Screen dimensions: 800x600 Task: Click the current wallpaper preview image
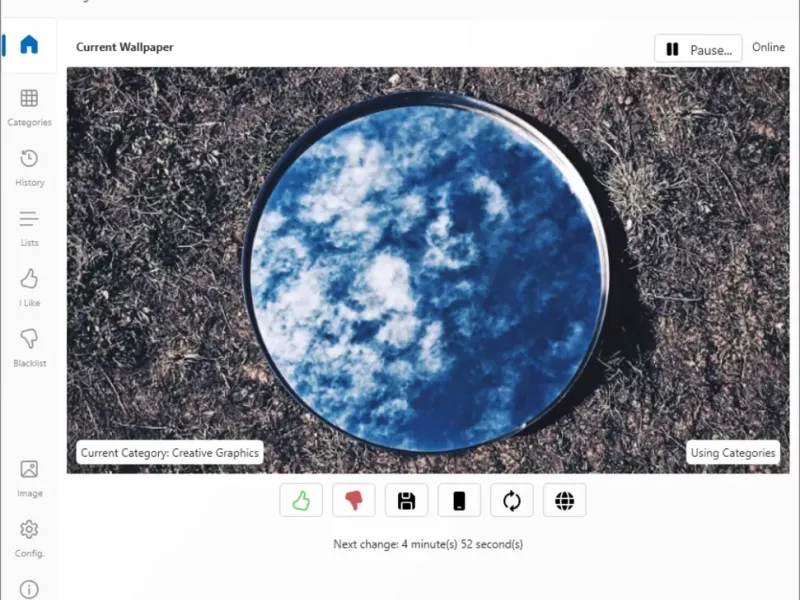tap(428, 270)
